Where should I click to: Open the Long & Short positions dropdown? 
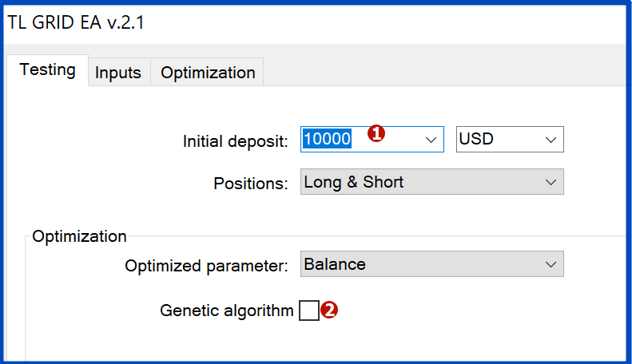pos(431,182)
